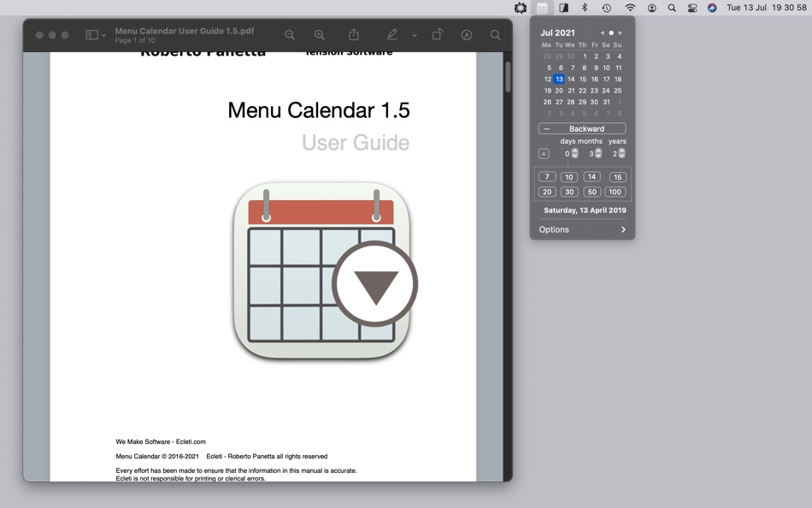Open the sidebar view options chevron

pyautogui.click(x=103, y=35)
